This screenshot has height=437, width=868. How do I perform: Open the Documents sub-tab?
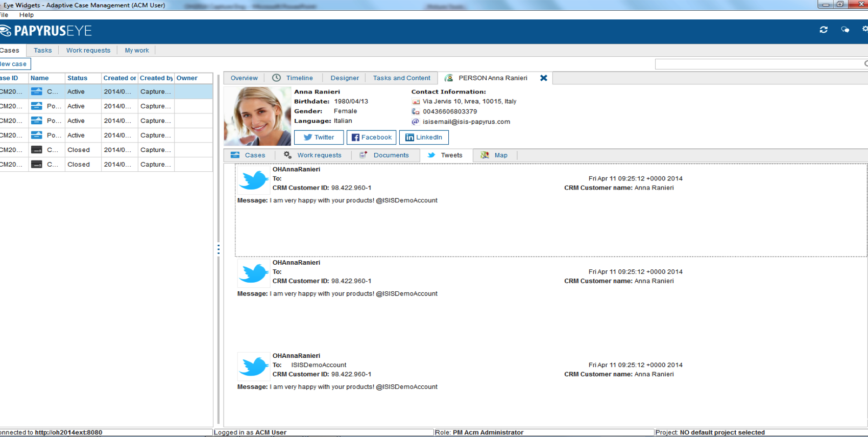click(x=384, y=155)
